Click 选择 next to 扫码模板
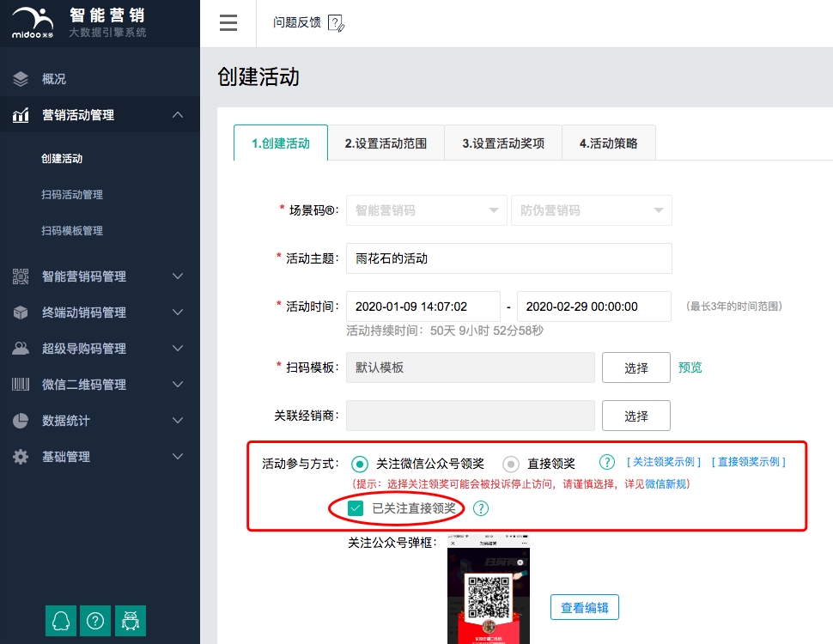The image size is (833, 644). click(x=635, y=368)
